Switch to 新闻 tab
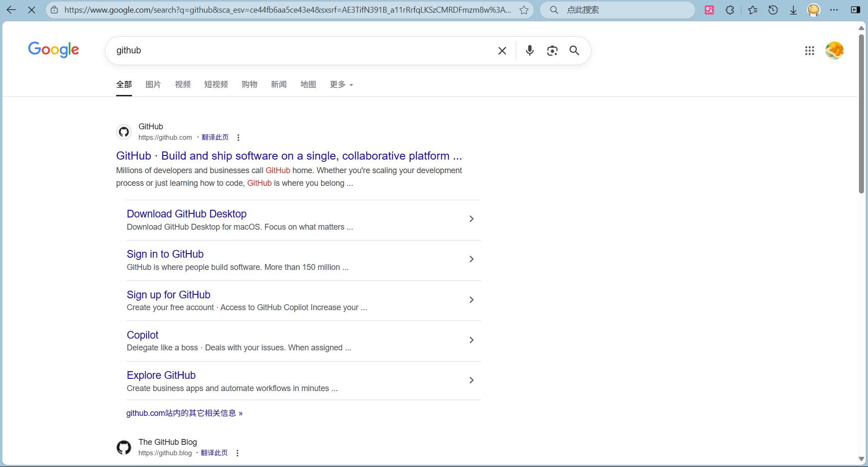 coord(279,85)
